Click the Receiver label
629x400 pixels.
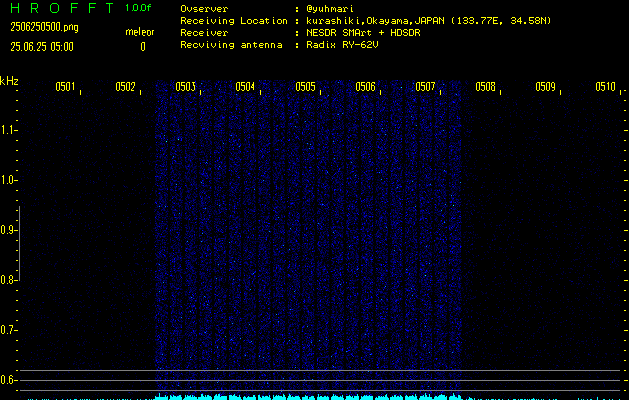coord(204,33)
